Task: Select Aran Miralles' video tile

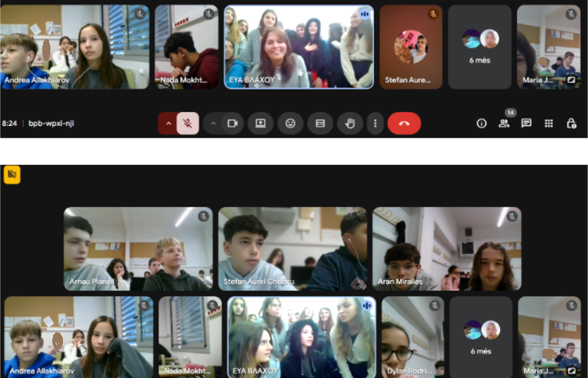Action: (446, 249)
